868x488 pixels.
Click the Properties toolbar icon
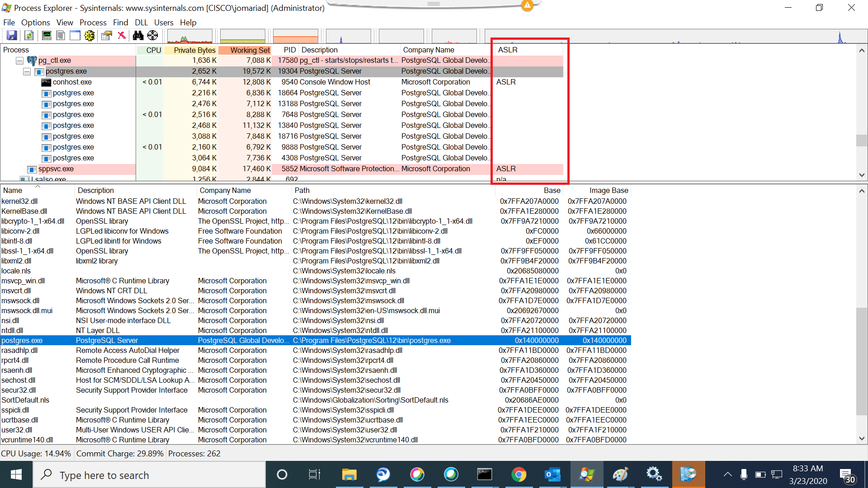(107, 35)
